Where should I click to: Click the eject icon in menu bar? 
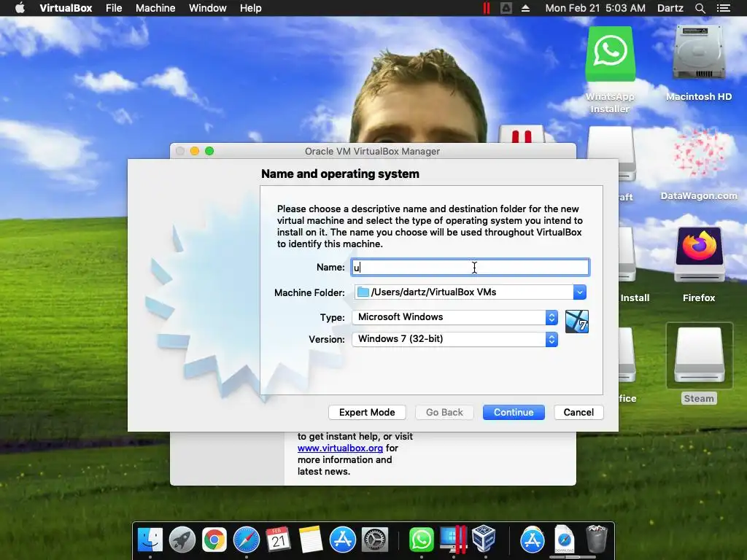point(525,8)
